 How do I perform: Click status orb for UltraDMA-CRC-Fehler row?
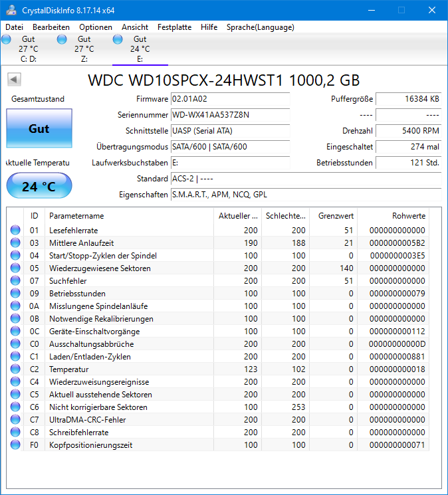pyautogui.click(x=15, y=419)
